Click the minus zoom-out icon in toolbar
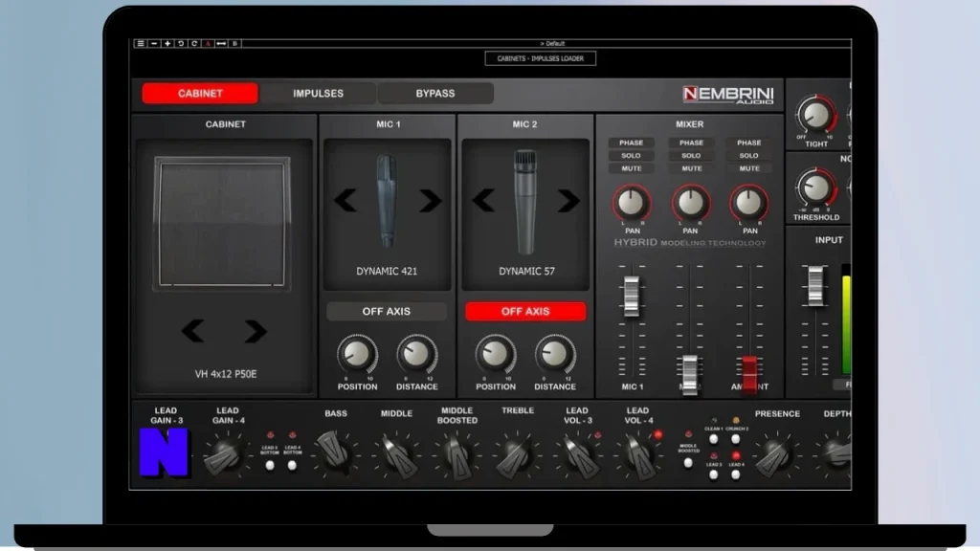The width and height of the screenshot is (980, 551). [x=154, y=44]
